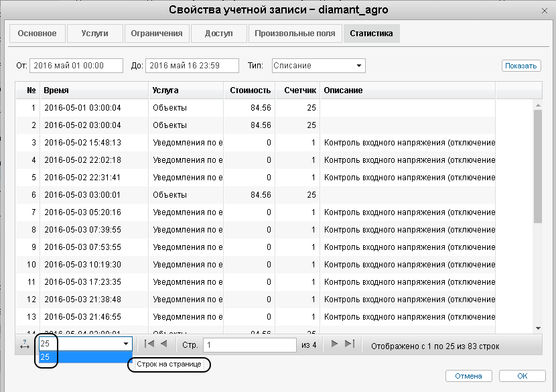Click the OK button

point(522,376)
